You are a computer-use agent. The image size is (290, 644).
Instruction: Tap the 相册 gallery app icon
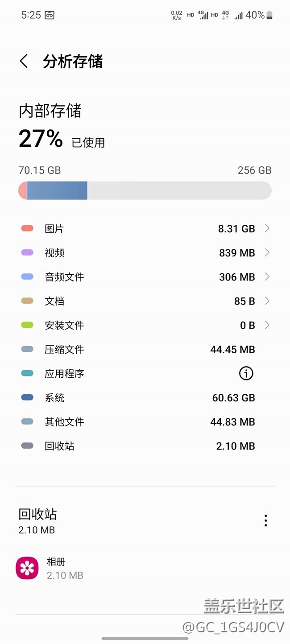pyautogui.click(x=27, y=568)
